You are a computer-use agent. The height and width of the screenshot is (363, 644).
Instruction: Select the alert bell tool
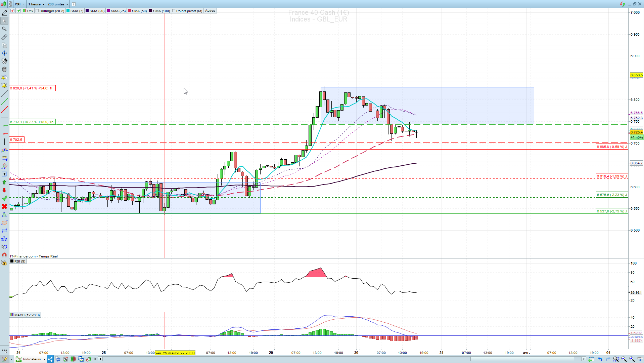coord(4,85)
